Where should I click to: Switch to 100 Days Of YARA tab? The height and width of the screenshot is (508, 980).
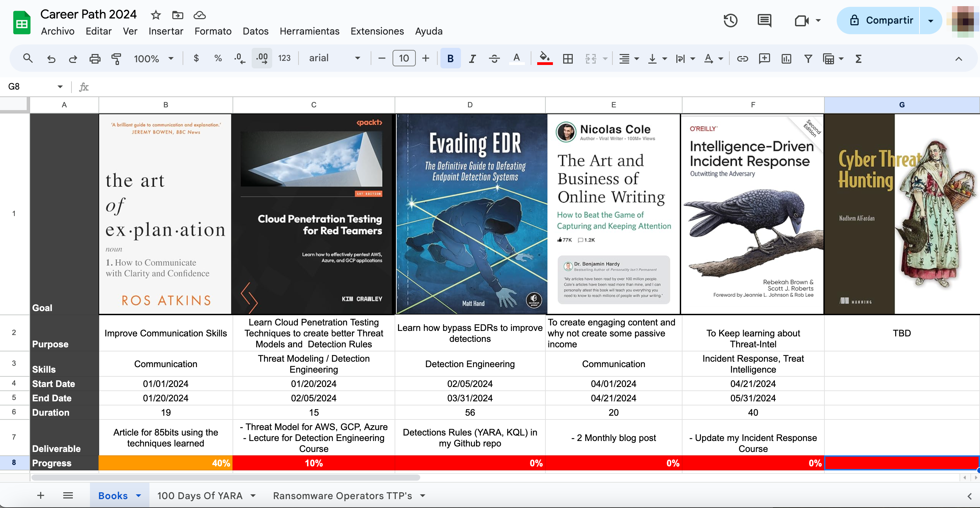coord(200,495)
